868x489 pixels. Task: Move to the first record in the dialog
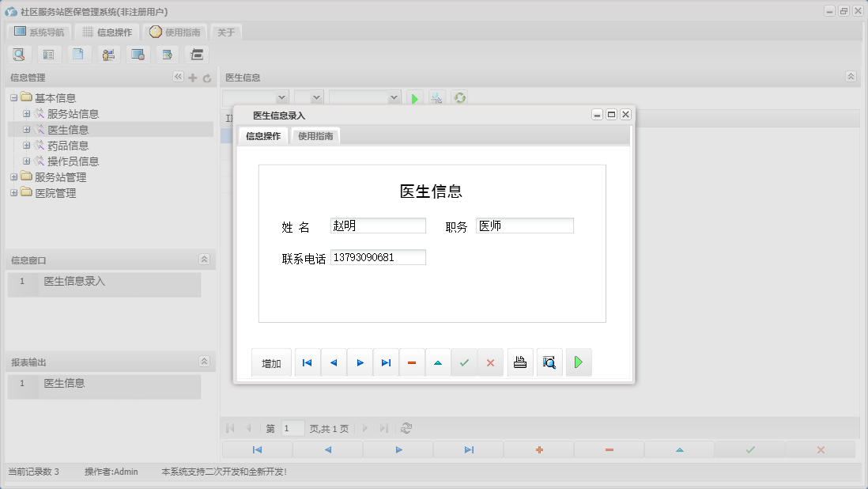(307, 362)
